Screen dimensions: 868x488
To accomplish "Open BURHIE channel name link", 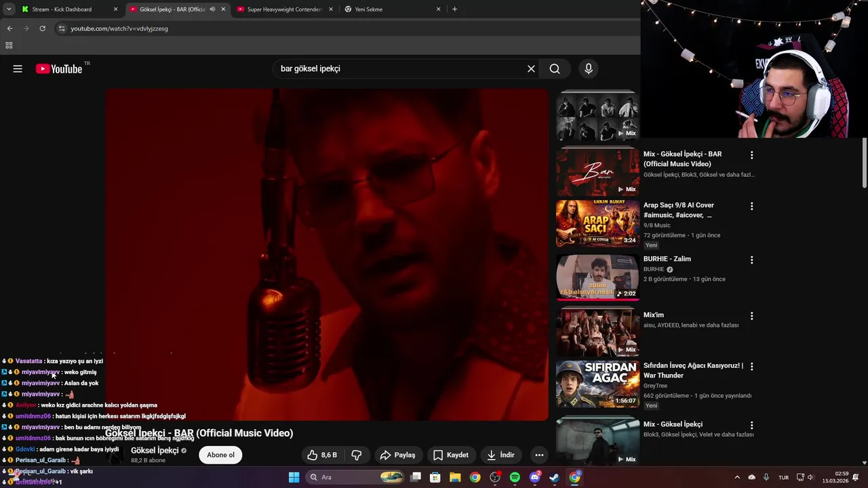I will 654,269.
